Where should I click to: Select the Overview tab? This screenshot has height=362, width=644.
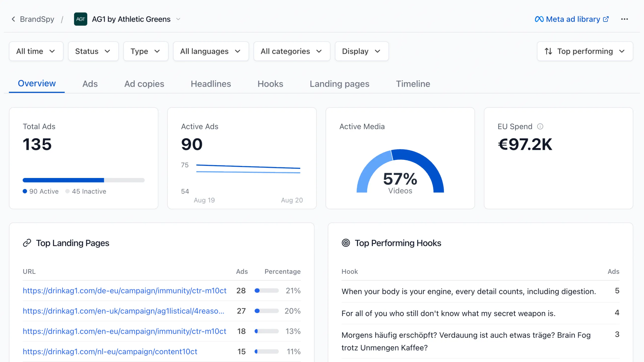point(37,83)
